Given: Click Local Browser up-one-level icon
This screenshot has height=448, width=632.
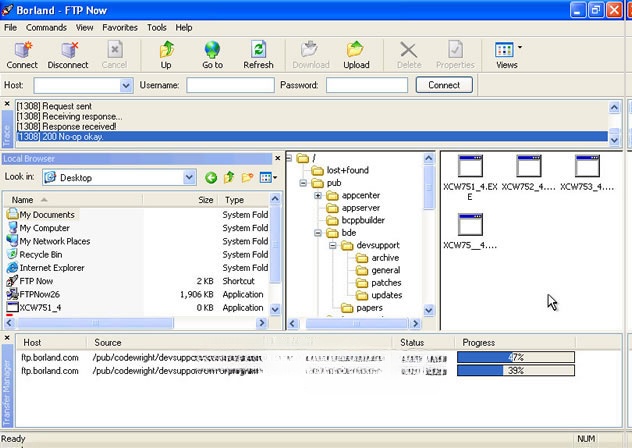Looking at the screenshot, I should (x=229, y=177).
